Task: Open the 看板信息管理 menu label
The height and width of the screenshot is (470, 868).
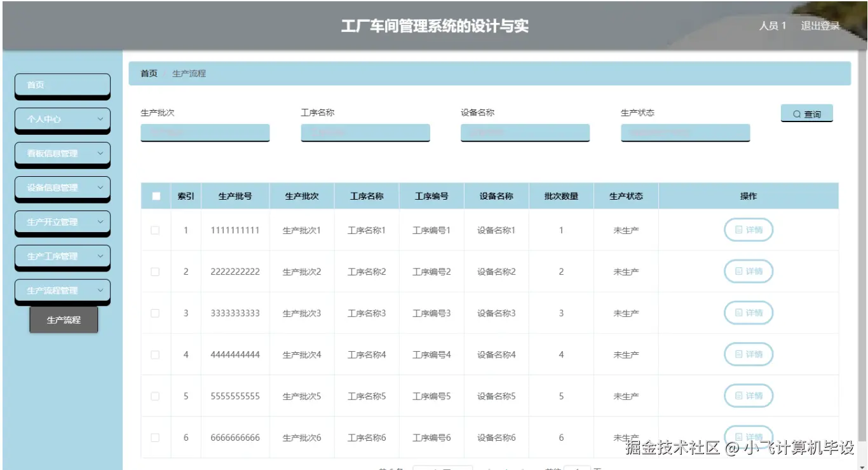Action: [52, 153]
